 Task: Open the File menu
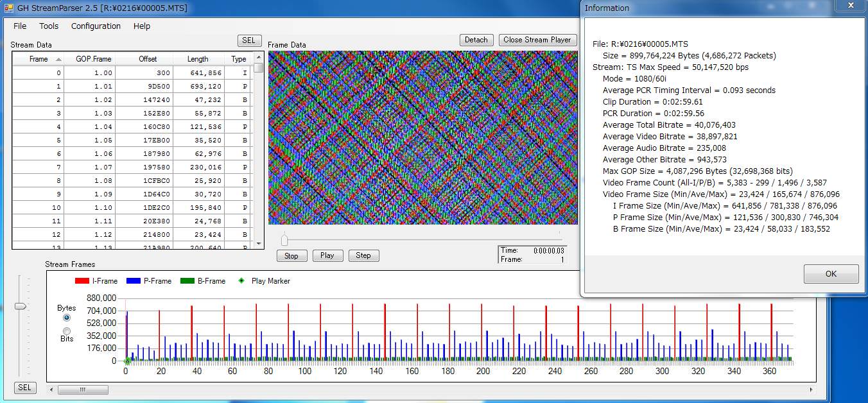click(20, 26)
